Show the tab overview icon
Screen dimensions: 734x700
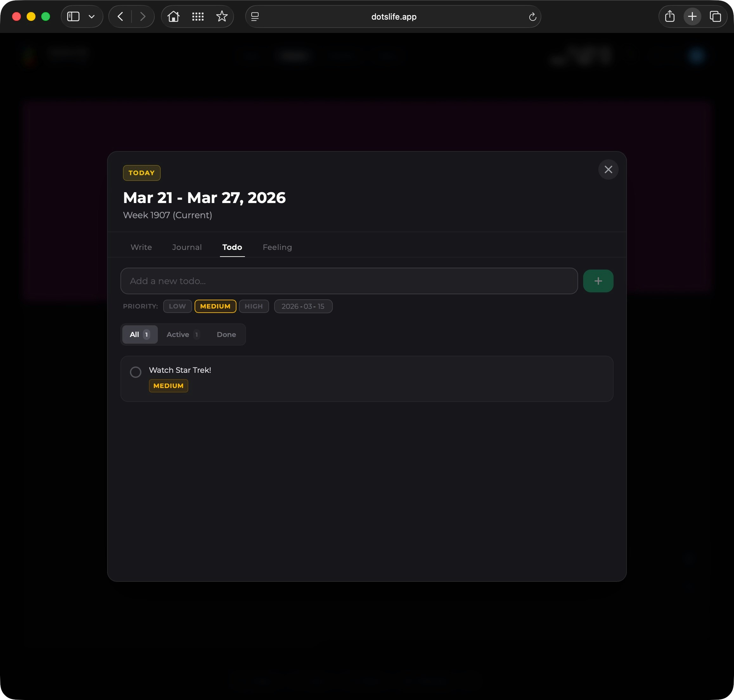click(715, 16)
